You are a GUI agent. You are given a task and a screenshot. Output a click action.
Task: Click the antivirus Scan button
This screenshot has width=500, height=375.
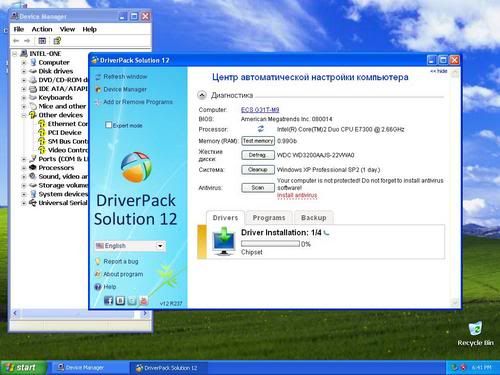(x=258, y=188)
